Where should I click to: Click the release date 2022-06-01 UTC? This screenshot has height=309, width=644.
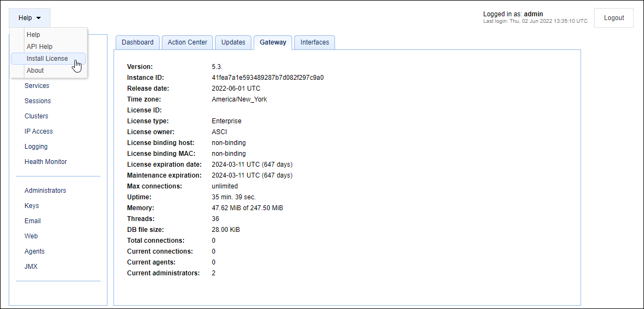(x=236, y=89)
